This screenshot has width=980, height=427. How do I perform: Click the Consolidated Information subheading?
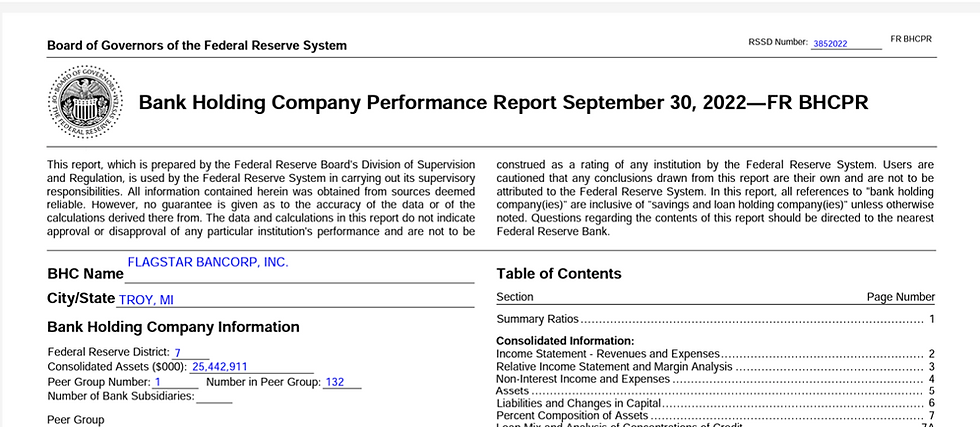565,341
